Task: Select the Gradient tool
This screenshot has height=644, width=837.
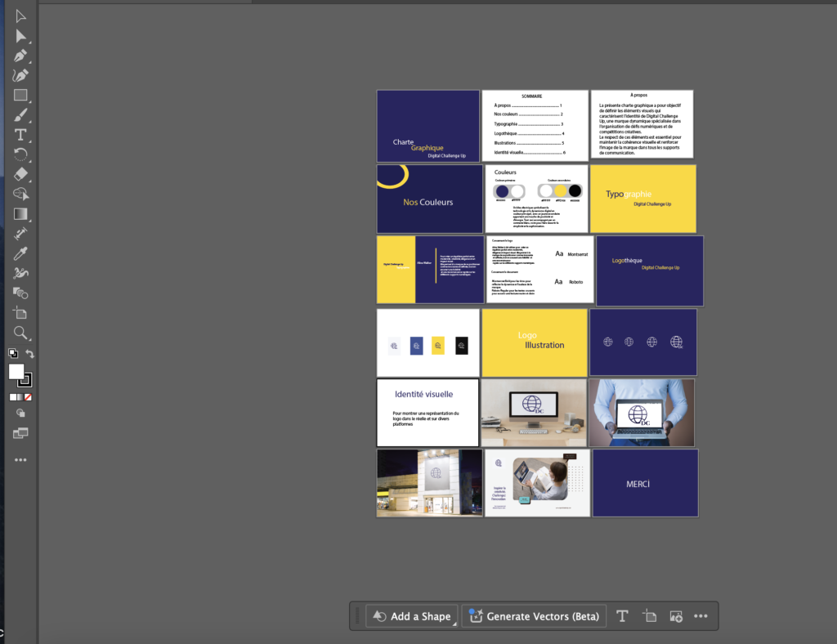Action: pyautogui.click(x=20, y=214)
